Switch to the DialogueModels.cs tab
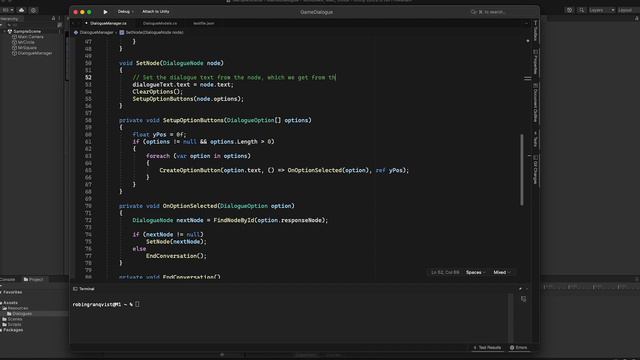 pos(160,23)
